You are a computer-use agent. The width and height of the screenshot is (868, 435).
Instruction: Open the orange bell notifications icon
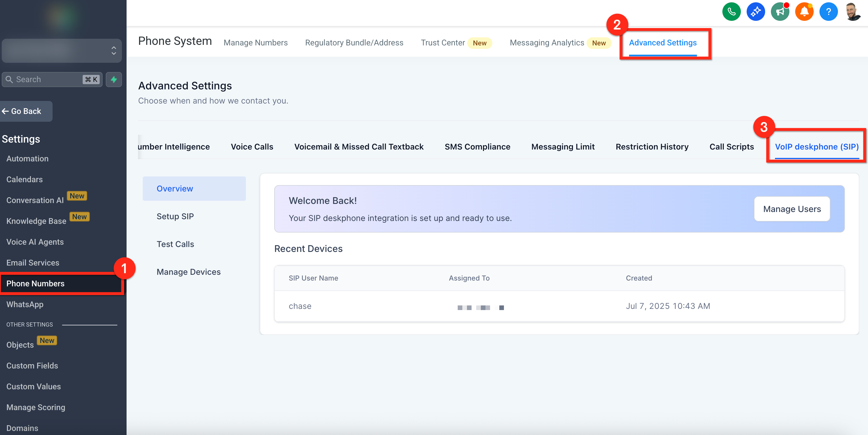tap(804, 12)
